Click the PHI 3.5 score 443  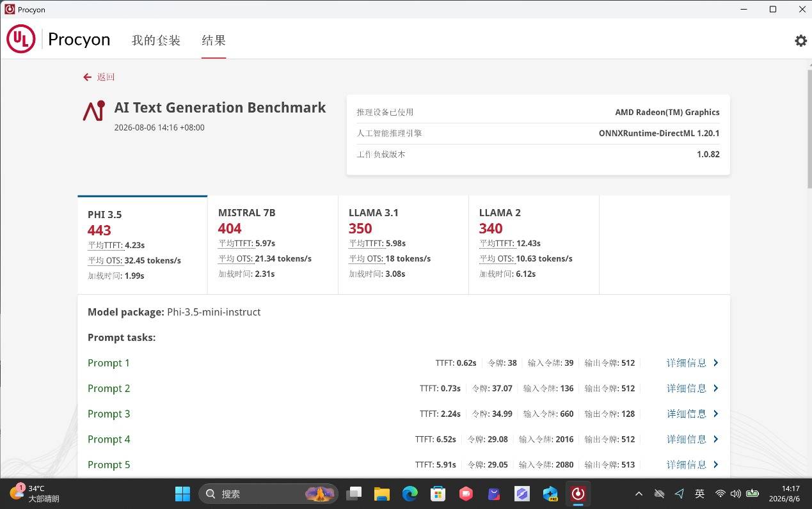[99, 230]
